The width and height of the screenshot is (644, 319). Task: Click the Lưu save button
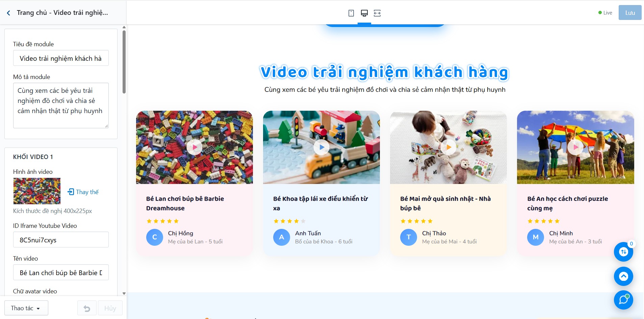coord(630,13)
